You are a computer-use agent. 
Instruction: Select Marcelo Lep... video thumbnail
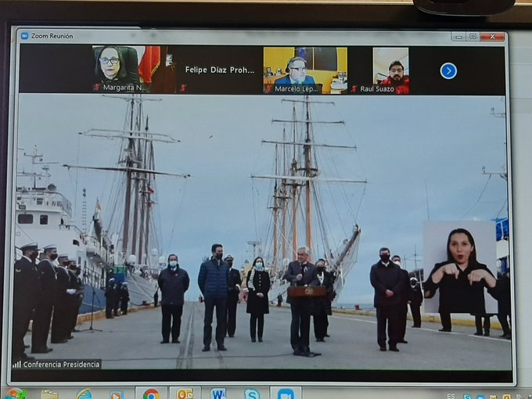pyautogui.click(x=305, y=70)
